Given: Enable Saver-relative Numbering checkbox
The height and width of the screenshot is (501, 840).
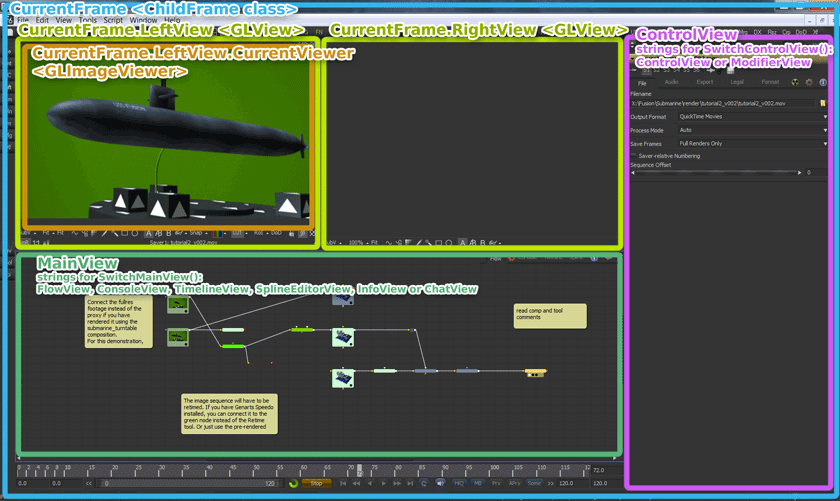Looking at the screenshot, I should pyautogui.click(x=633, y=156).
